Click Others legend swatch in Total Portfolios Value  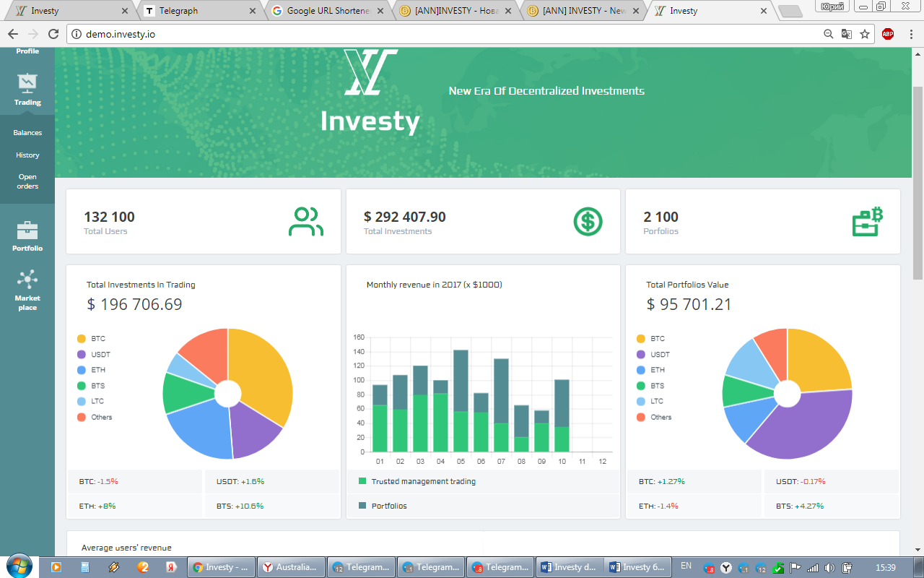point(640,417)
